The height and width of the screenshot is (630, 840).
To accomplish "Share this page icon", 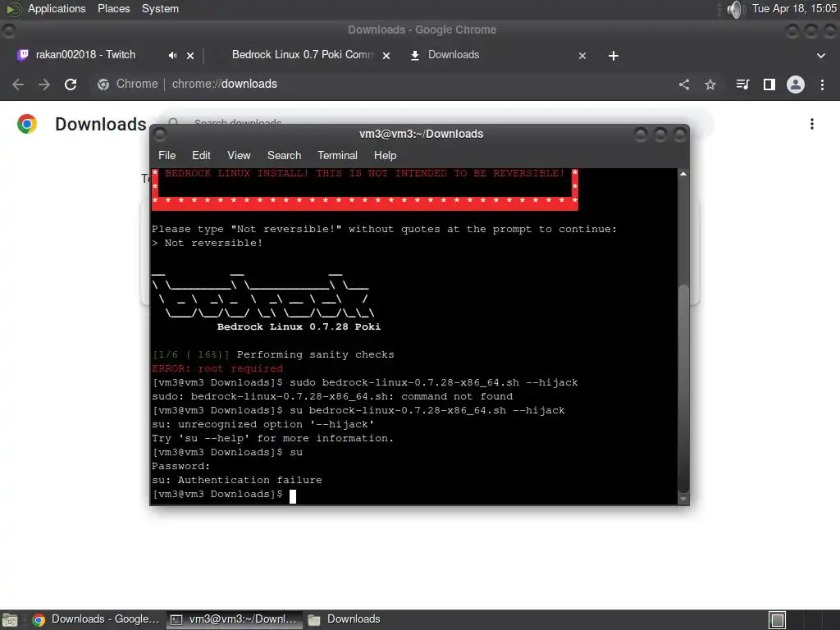I will tap(684, 84).
